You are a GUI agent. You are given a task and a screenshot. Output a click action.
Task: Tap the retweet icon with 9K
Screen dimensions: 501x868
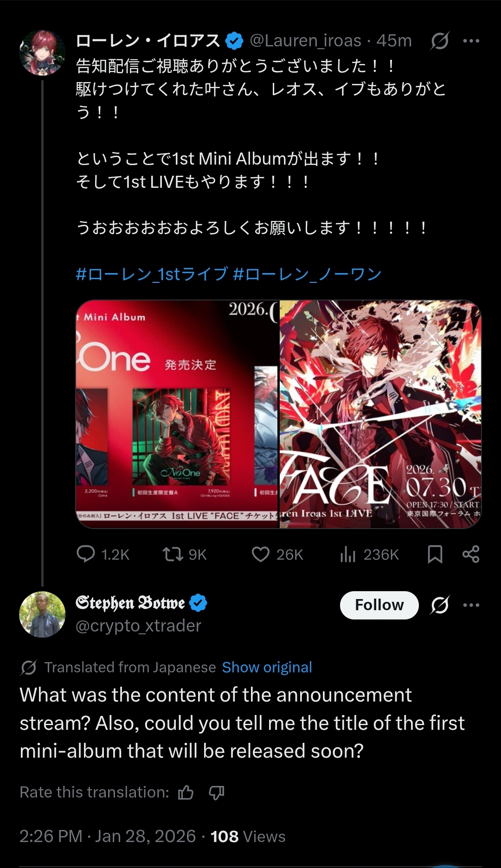[173, 554]
